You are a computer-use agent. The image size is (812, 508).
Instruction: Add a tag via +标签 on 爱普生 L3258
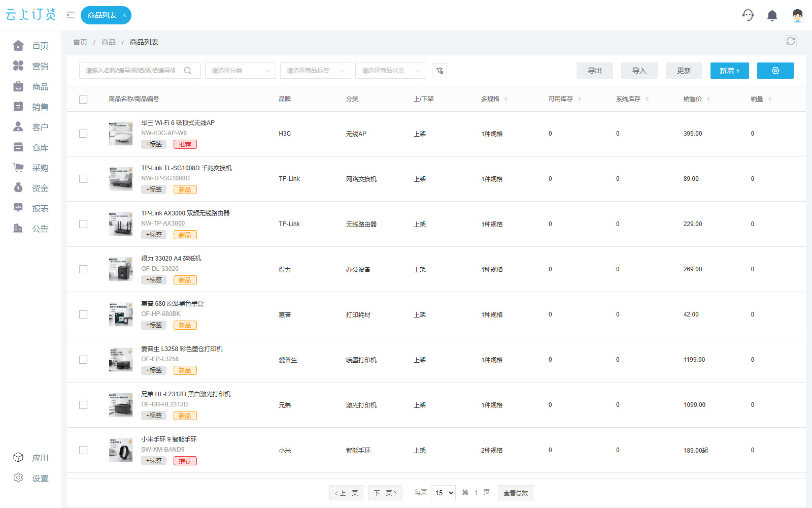coord(154,370)
